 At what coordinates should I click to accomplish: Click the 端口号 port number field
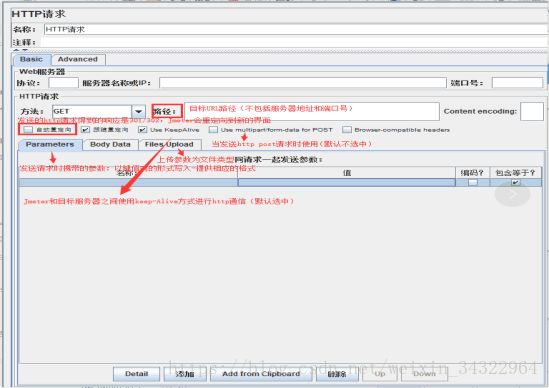517,83
